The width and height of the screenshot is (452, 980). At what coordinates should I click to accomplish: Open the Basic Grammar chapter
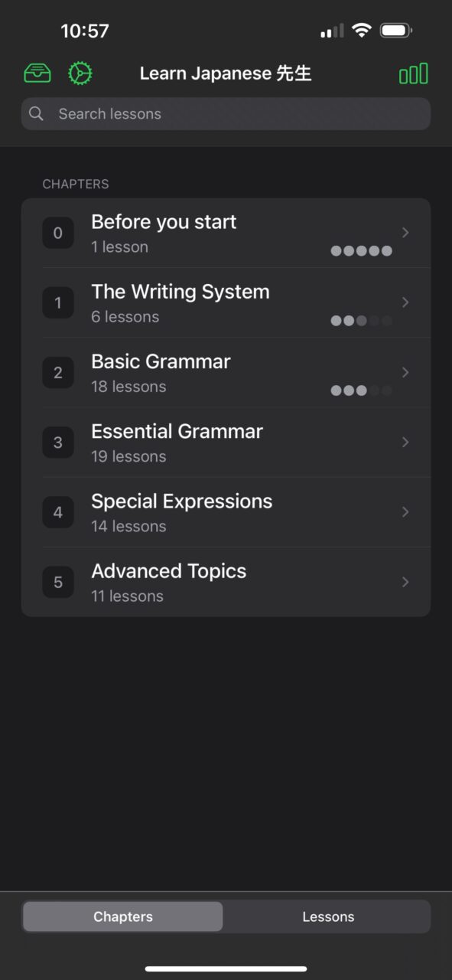[226, 373]
